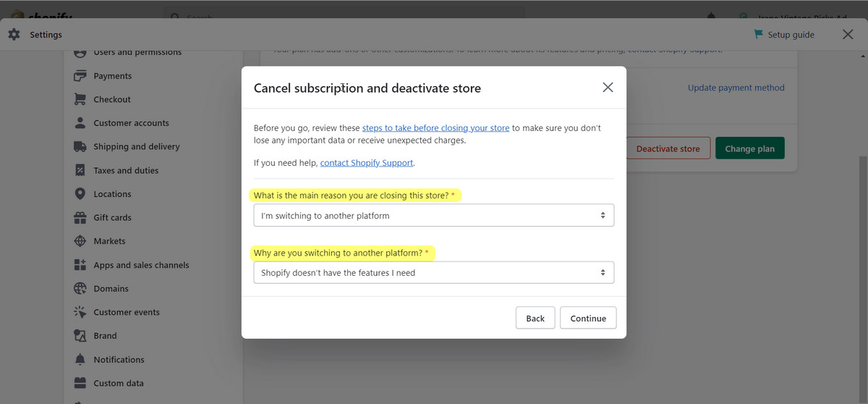Go to Domains settings
This screenshot has width=868, height=404.
[x=111, y=288]
